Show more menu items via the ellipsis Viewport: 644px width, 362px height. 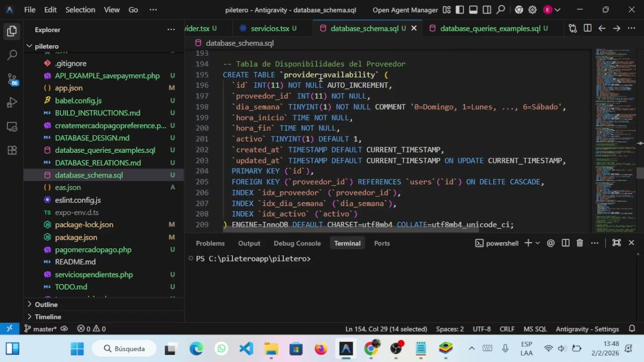coord(153,10)
